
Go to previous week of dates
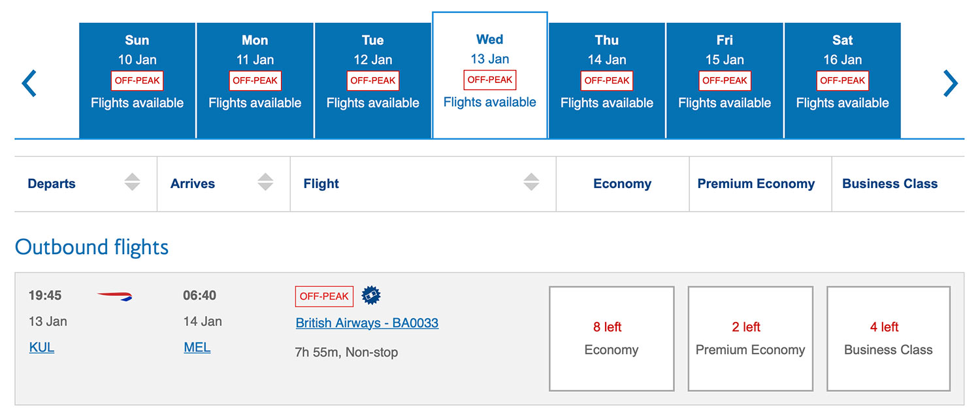click(x=29, y=84)
